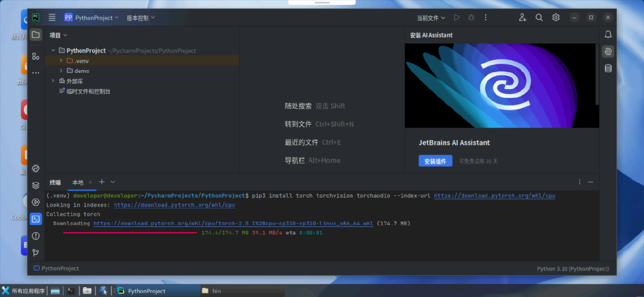Open the index-url link in pip command
Image resolution: width=644 pixels, height=297 pixels.
point(494,196)
